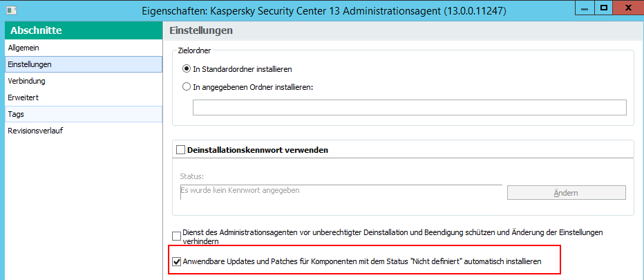This screenshot has height=280, width=644.
Task: Enable 'Deinstallationskennwort verwenden' checkbox
Action: click(181, 149)
